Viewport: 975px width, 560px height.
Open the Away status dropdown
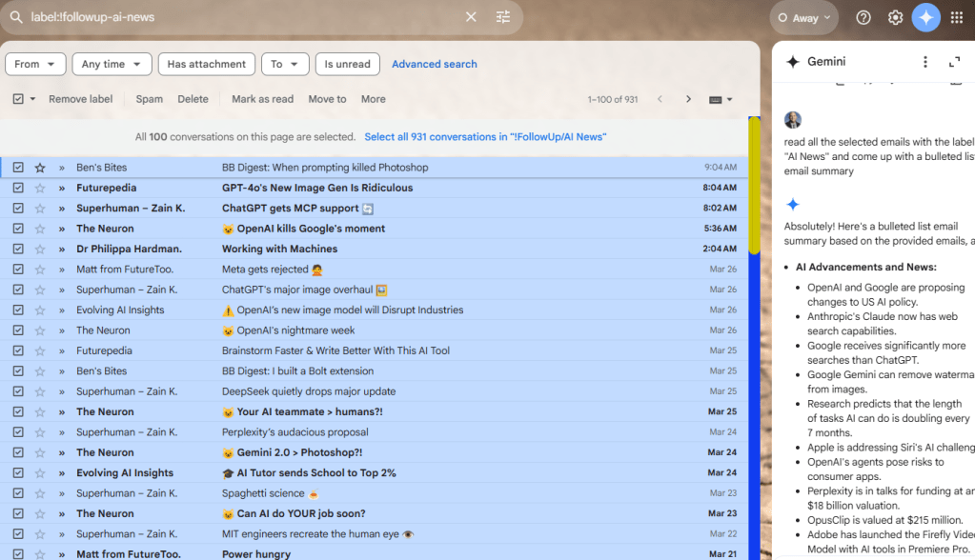805,17
